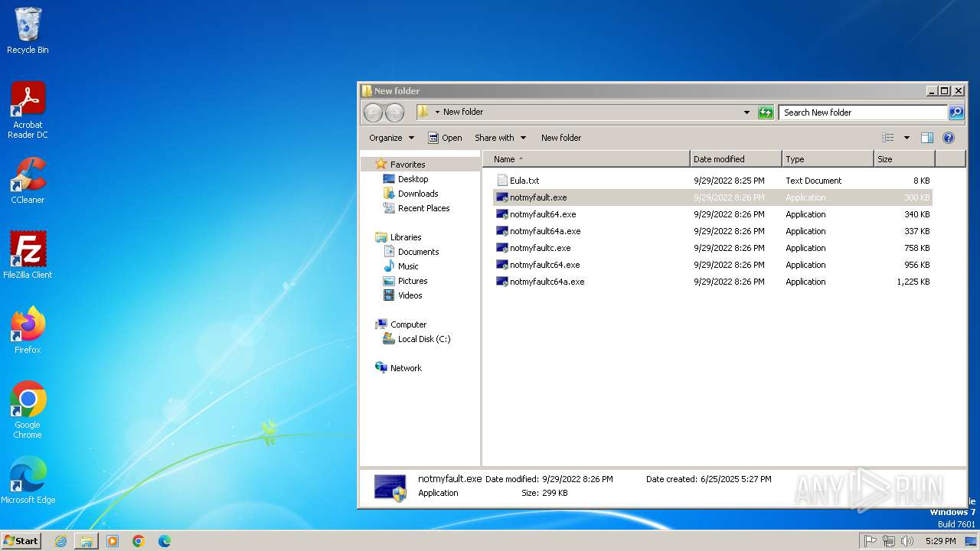Screen dimensions: 980x551
Task: Change view using the views icon
Action: pyautogui.click(x=888, y=138)
